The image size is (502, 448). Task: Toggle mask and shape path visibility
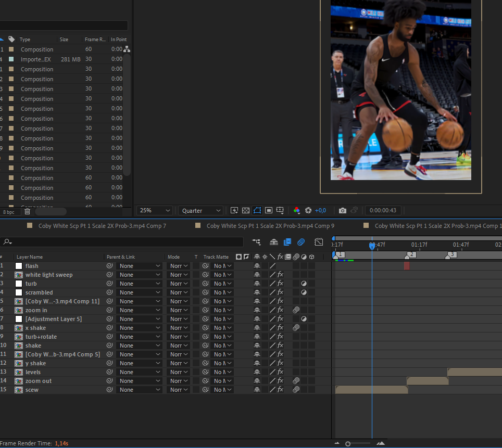(257, 210)
